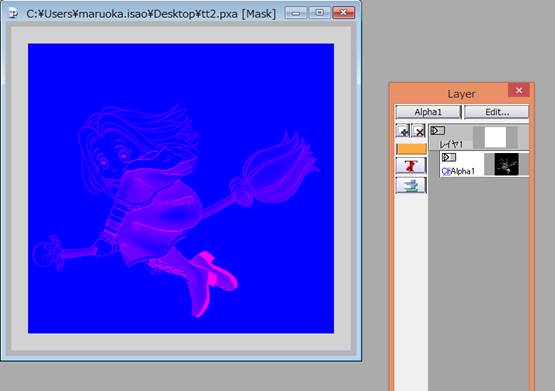Click the blue mask canvas image

[x=181, y=188]
